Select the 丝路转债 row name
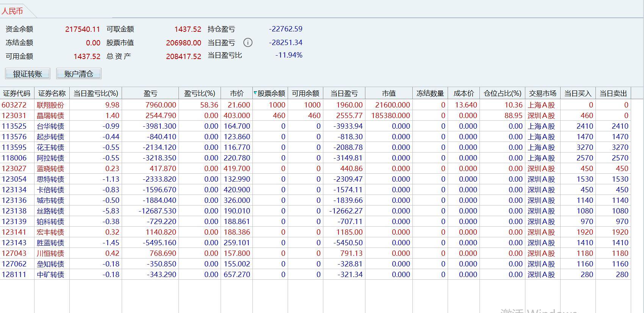Image resolution: width=644 pixels, height=313 pixels. (50, 211)
